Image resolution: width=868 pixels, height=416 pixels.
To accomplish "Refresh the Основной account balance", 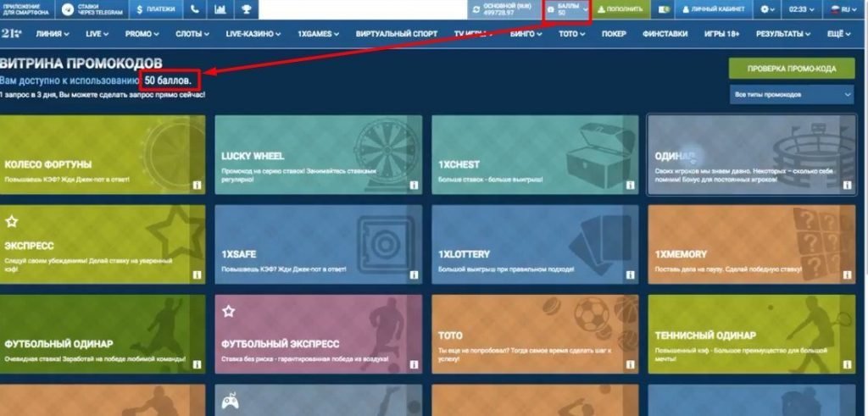I will click(x=476, y=9).
